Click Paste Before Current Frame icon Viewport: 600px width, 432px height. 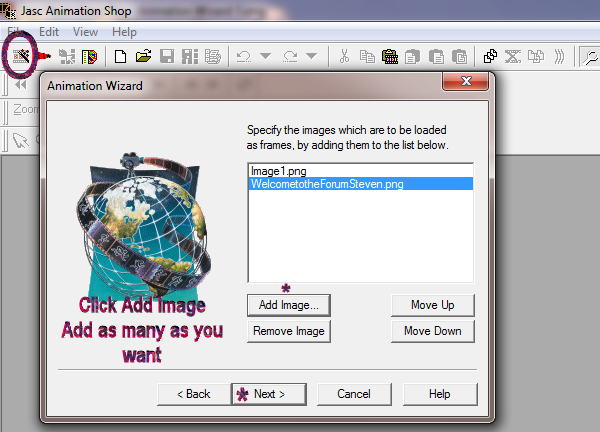(413, 57)
